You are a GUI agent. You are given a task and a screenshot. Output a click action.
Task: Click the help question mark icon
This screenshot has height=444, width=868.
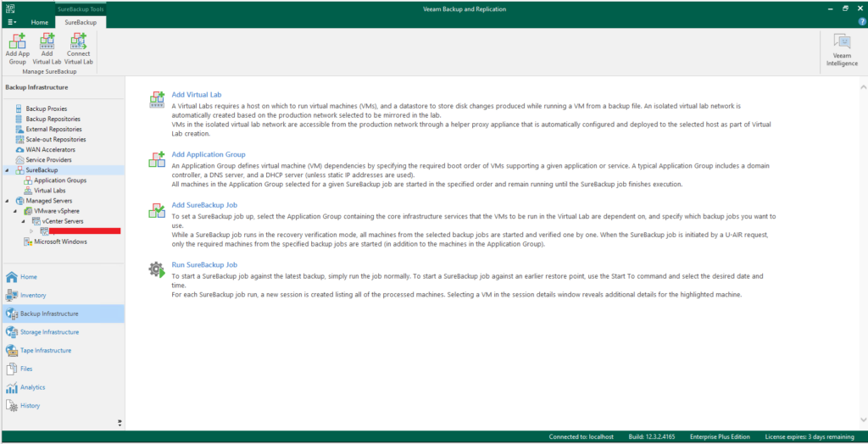(x=861, y=21)
